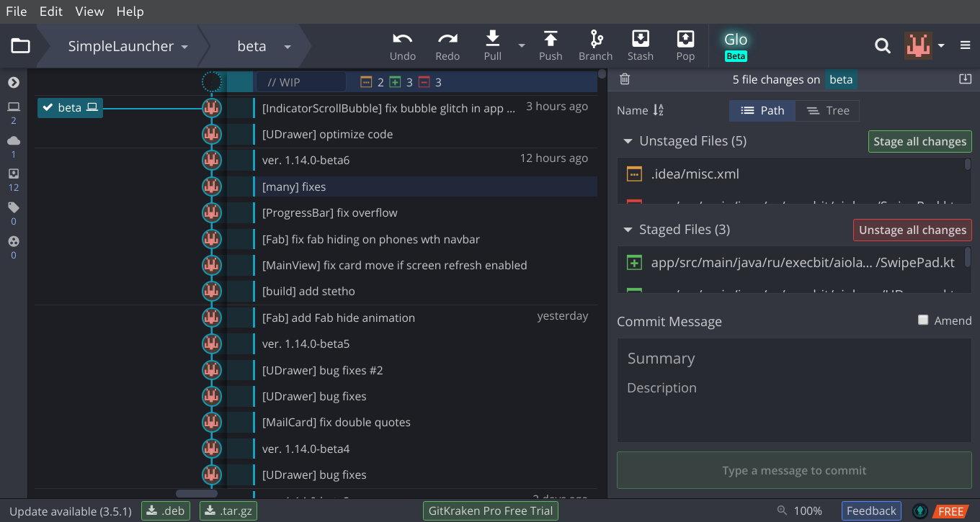Open the Help menu
Screen dimensions: 980x522
coord(130,12)
